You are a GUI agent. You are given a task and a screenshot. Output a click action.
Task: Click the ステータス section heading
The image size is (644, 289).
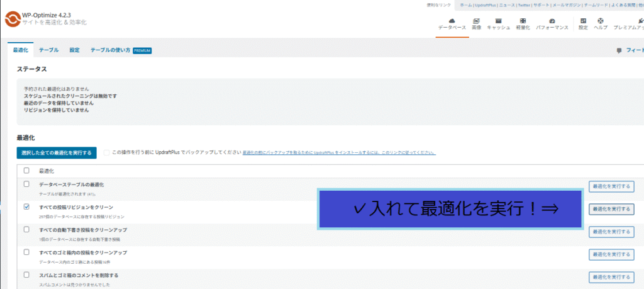(x=31, y=69)
